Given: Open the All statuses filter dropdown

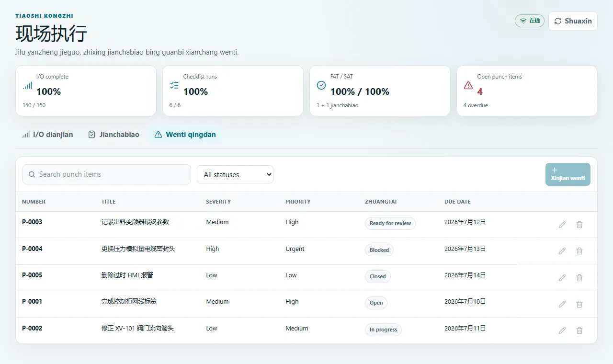Looking at the screenshot, I should (x=235, y=175).
